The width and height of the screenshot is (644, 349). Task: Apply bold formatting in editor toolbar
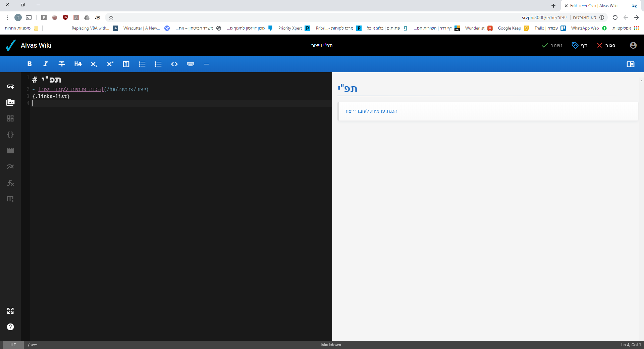tap(30, 64)
